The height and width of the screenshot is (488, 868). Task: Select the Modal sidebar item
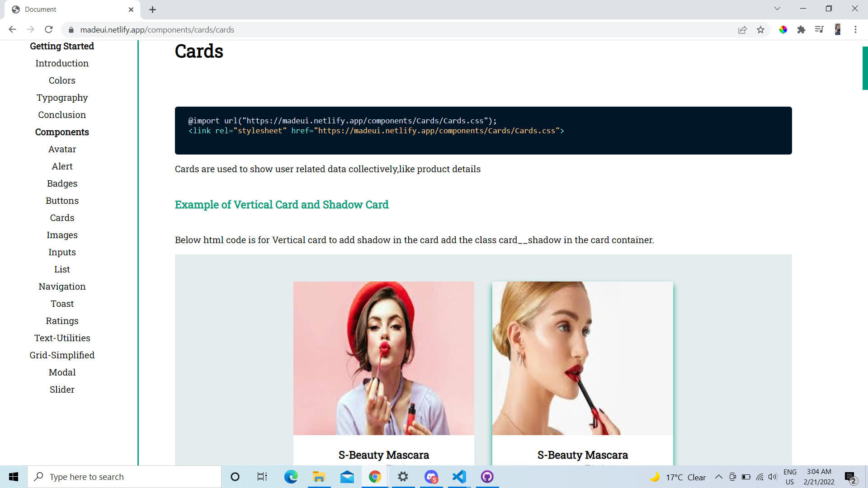tap(62, 372)
